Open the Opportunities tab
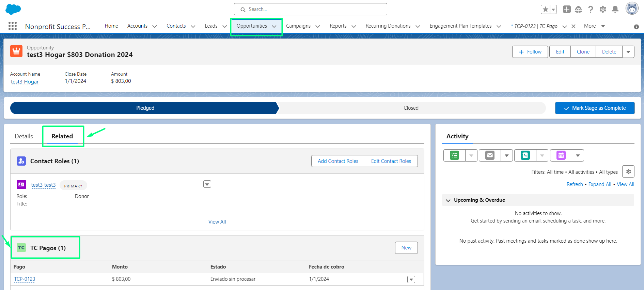The width and height of the screenshot is (644, 290). [252, 26]
